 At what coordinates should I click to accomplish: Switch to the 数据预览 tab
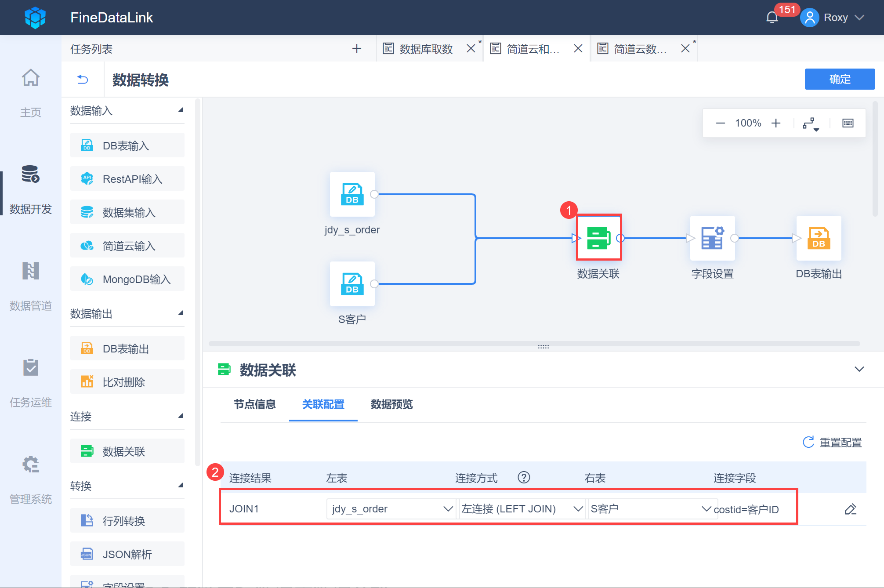[391, 404]
